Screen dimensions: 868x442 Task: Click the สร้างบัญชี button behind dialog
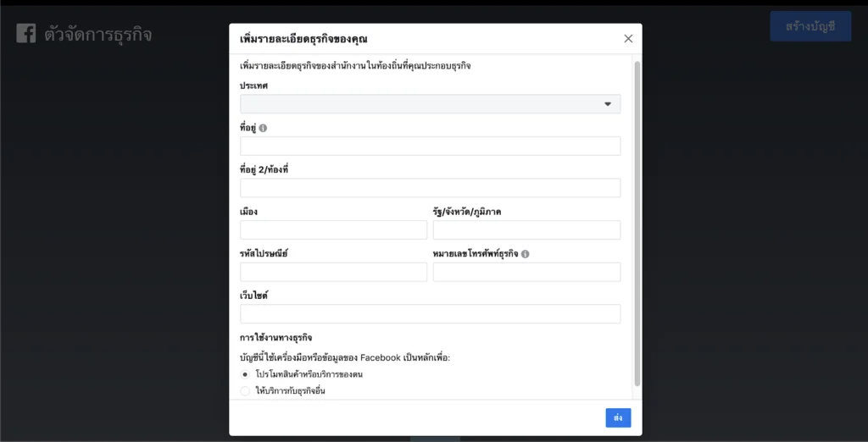pyautogui.click(x=810, y=26)
